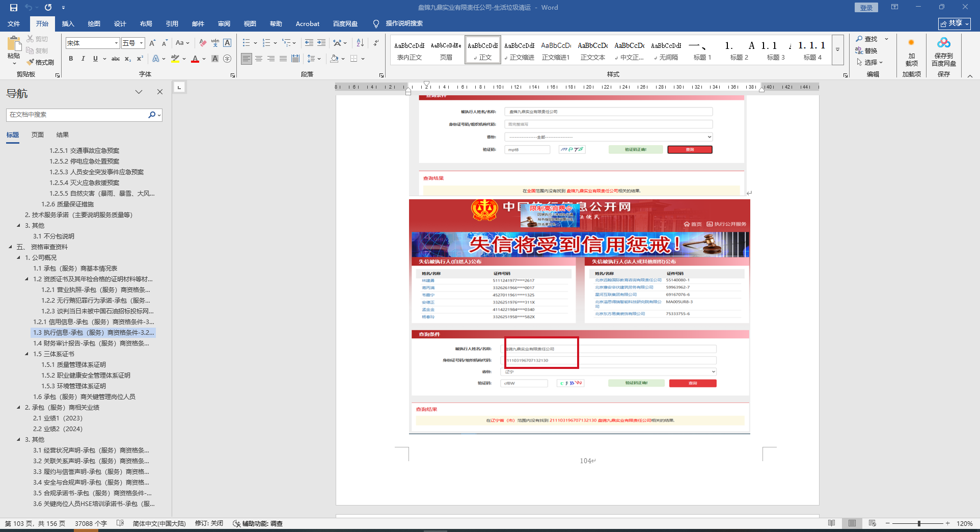Screen dimensions: 980x532
Task: Open the Sort (A-Z) dialog
Action: point(360,43)
